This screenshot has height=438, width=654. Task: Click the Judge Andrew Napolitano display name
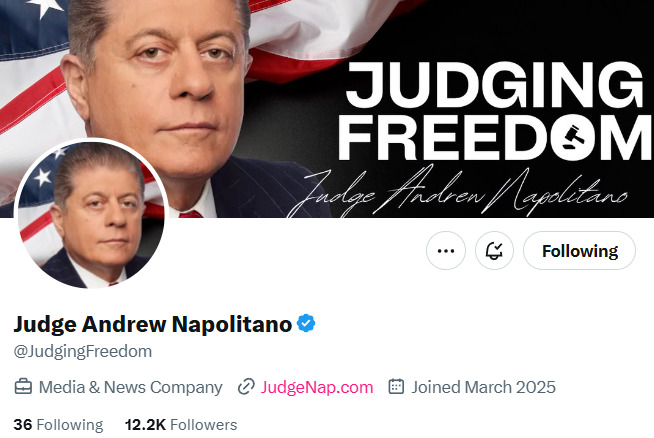click(x=152, y=324)
